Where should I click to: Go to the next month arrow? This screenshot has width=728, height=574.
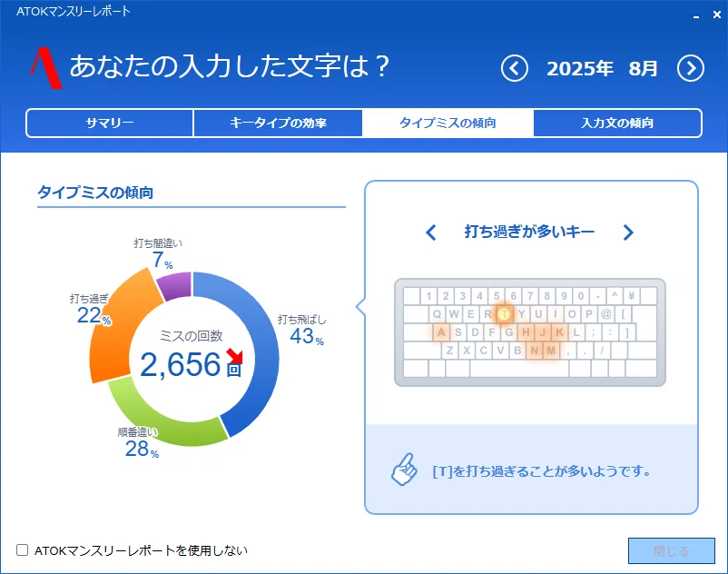pos(691,69)
